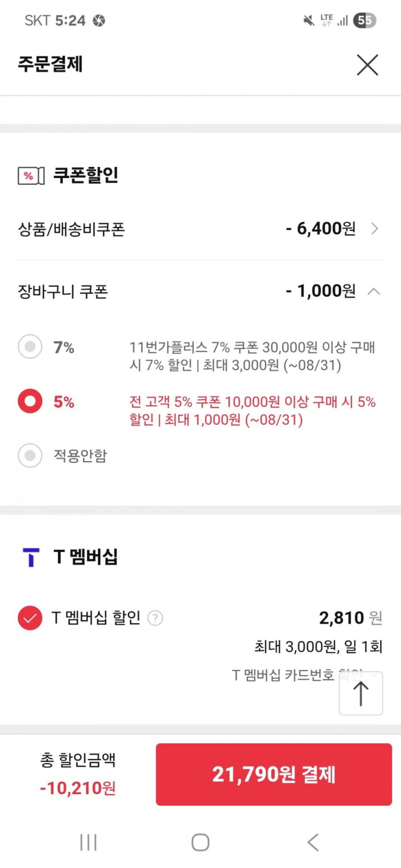Select the 7% 11번가플러스 coupon radio
The width and height of the screenshot is (401, 868).
[30, 346]
